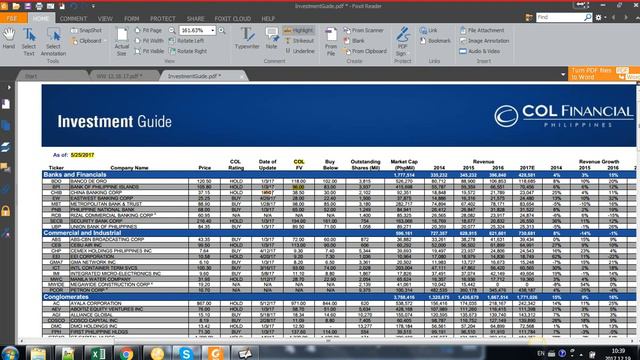Insert a File Attachment
Viewport: 640px width, 360px height.
tap(482, 30)
